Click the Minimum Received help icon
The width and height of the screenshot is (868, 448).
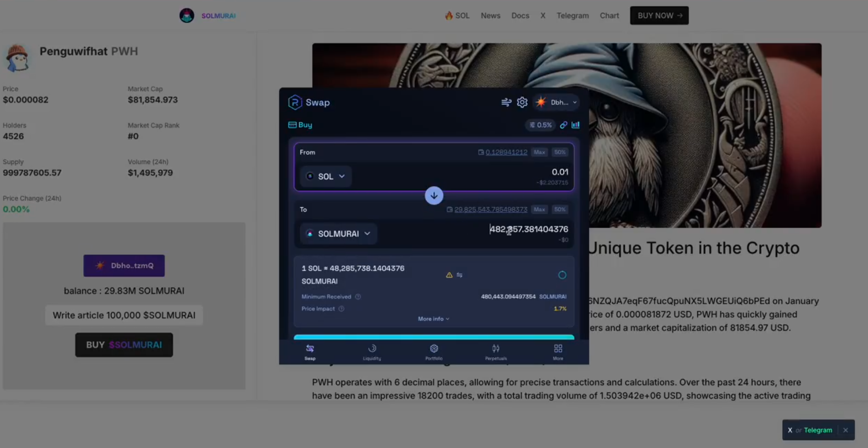(x=358, y=297)
